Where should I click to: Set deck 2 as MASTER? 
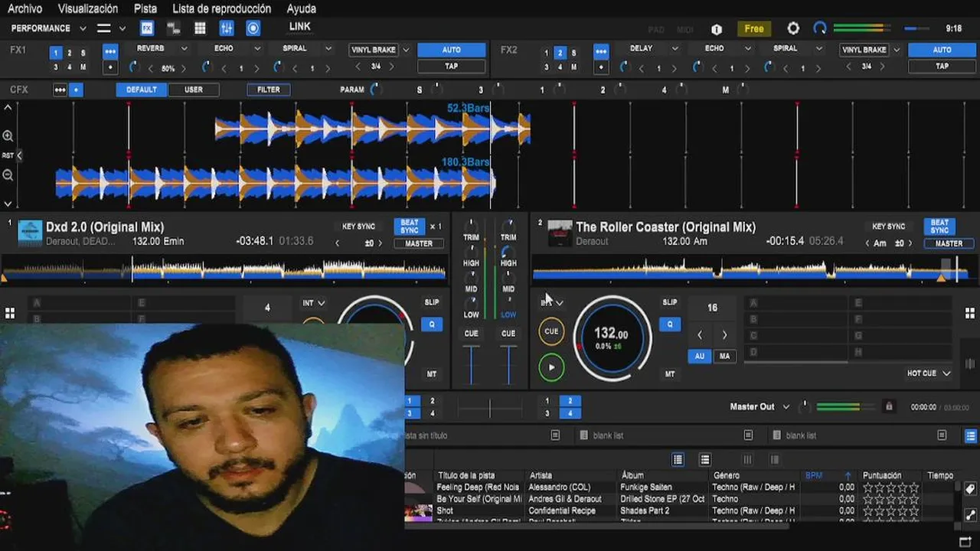coord(949,243)
